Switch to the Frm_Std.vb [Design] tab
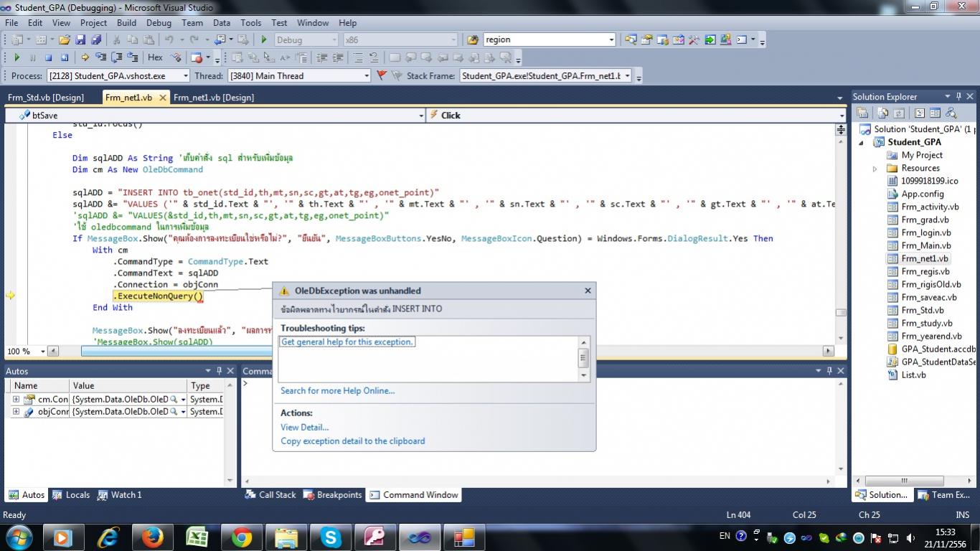Viewport: 980px width, 551px height. click(x=46, y=98)
